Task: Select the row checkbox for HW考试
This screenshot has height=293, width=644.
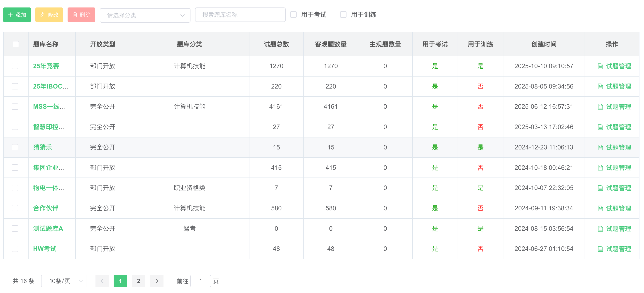Action: [15, 249]
